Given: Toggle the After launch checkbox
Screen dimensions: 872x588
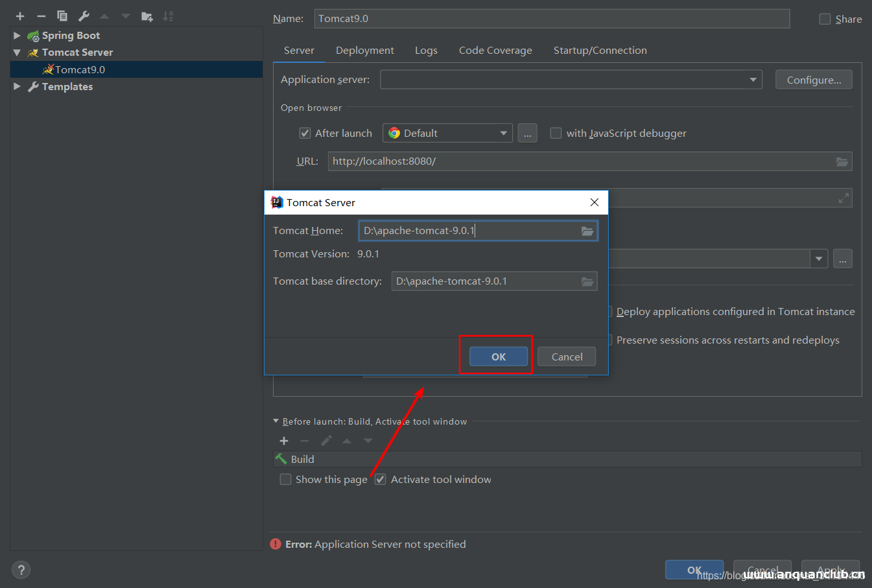Looking at the screenshot, I should coord(305,134).
